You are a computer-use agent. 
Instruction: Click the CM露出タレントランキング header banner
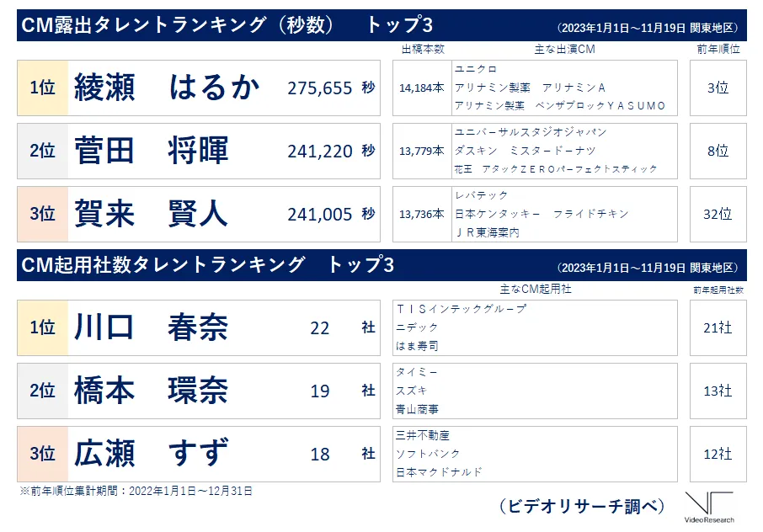point(381,24)
